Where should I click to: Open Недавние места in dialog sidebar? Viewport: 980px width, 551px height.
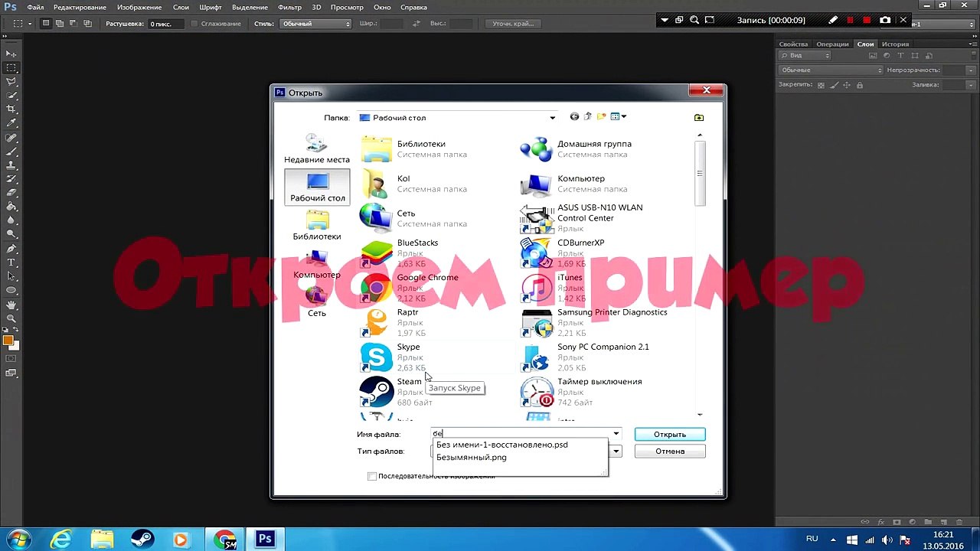(317, 148)
